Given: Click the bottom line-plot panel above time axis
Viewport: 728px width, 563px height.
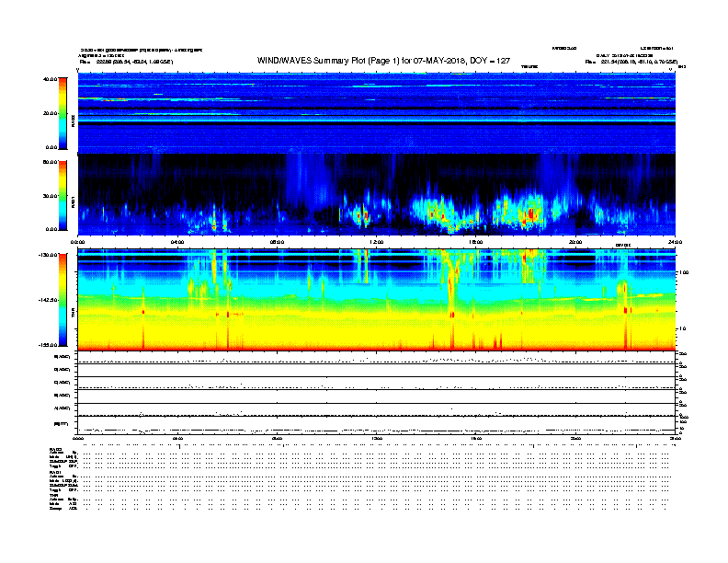Looking at the screenshot, I should (377, 425).
